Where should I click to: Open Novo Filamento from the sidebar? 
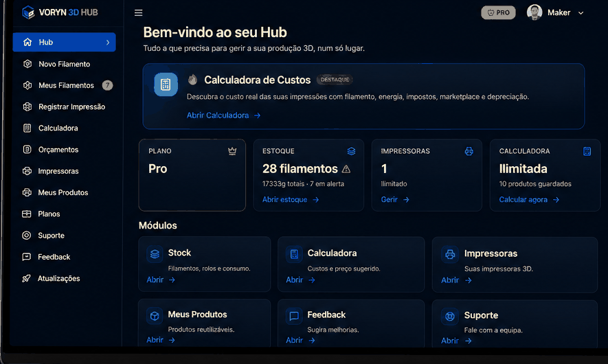64,64
